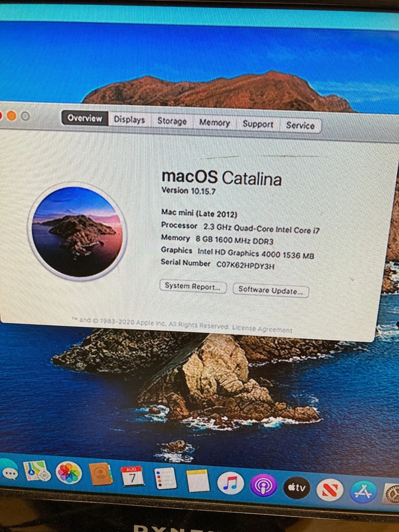
Task: Launch the Reminders app from the dock
Action: click(165, 478)
